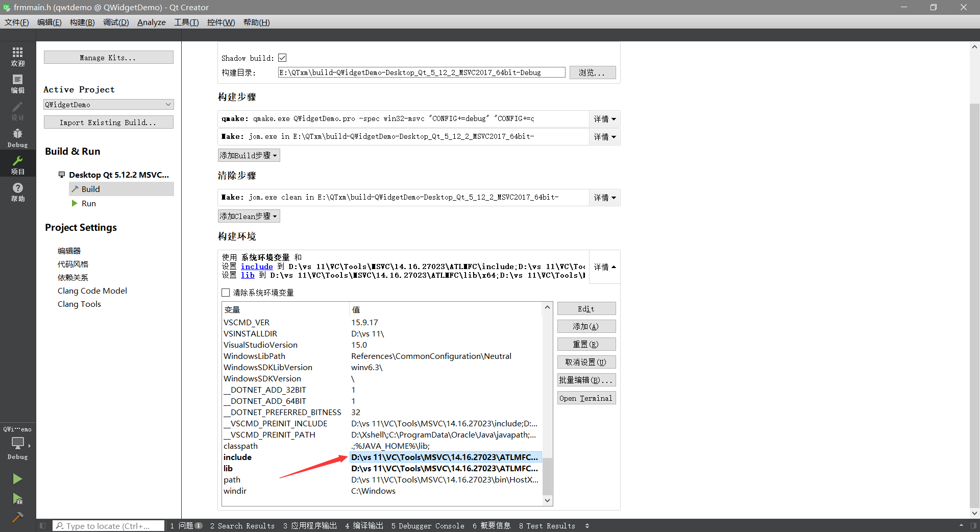
Task: Switch to the 编辑 (Edit) mode icon
Action: coord(17,84)
